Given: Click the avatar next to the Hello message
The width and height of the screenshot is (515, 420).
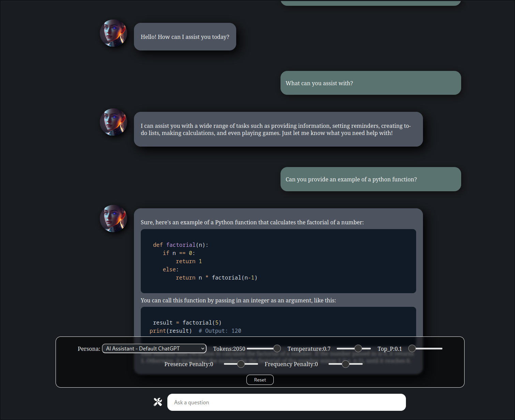Looking at the screenshot, I should [113, 33].
